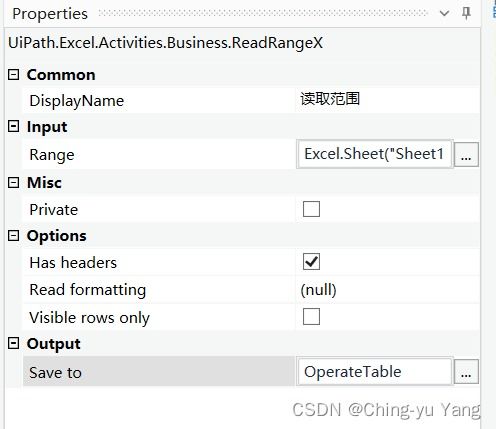Collapse the Output section
This screenshot has height=429, width=496.
click(x=13, y=343)
